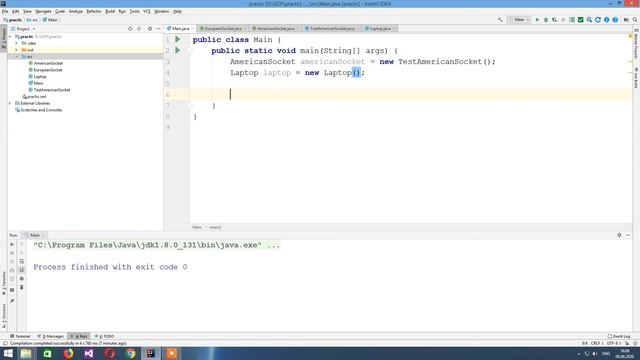The image size is (640, 360).
Task: Run with coverage from the top toolbar
Action: pyautogui.click(x=554, y=20)
